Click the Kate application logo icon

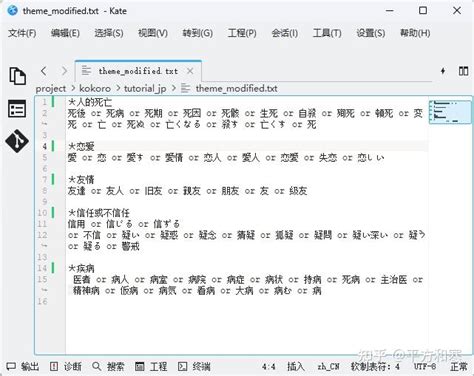[12, 11]
